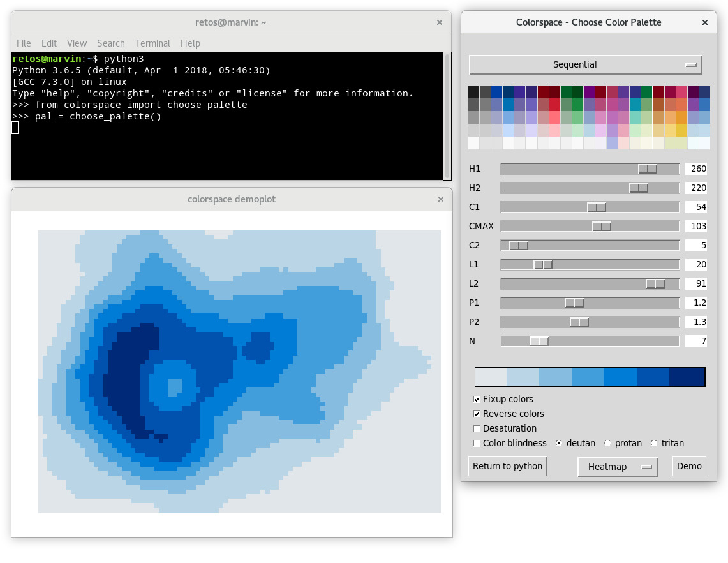Select the protan radio button

[607, 443]
